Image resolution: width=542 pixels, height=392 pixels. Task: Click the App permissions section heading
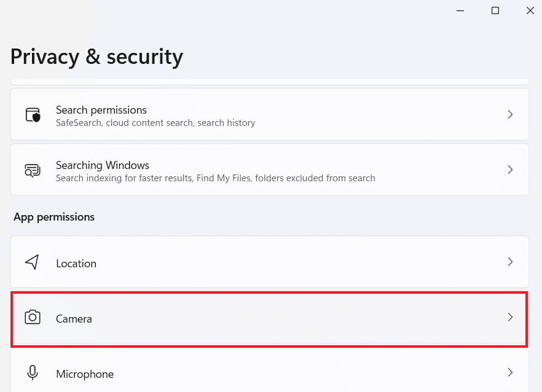(54, 217)
